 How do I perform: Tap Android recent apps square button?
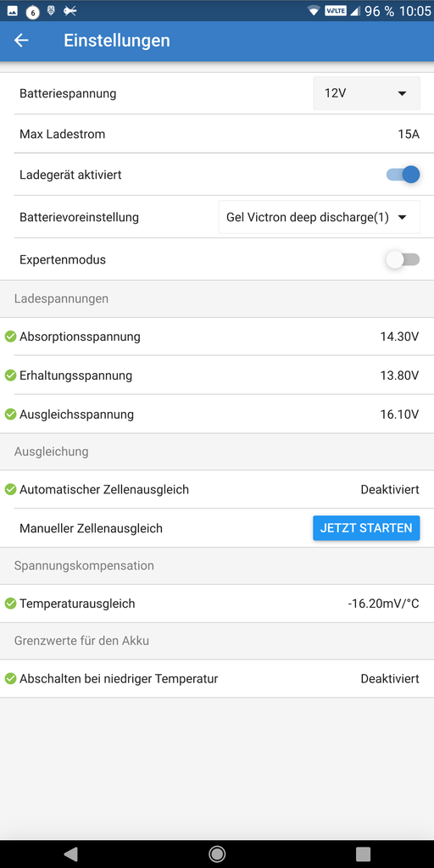363,854
